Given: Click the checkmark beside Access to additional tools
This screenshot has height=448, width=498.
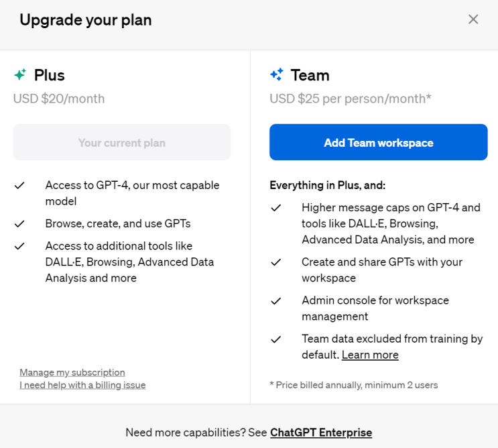Looking at the screenshot, I should coord(20,246).
